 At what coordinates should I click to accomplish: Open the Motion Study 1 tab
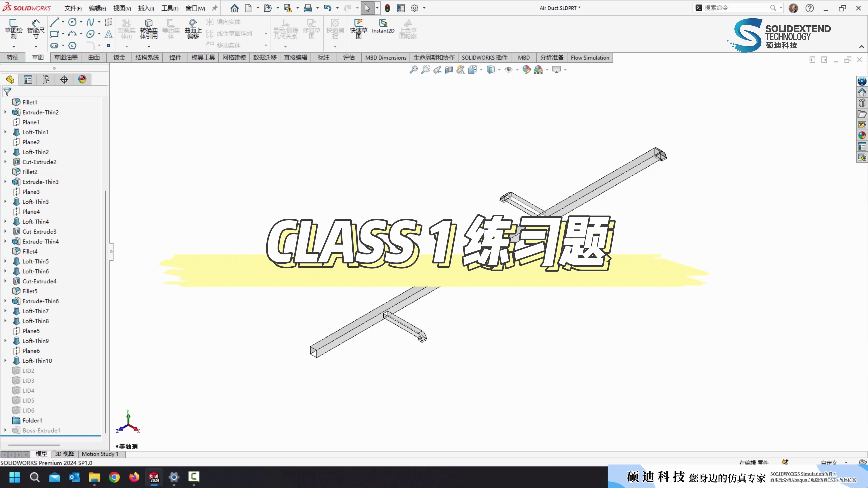point(100,454)
